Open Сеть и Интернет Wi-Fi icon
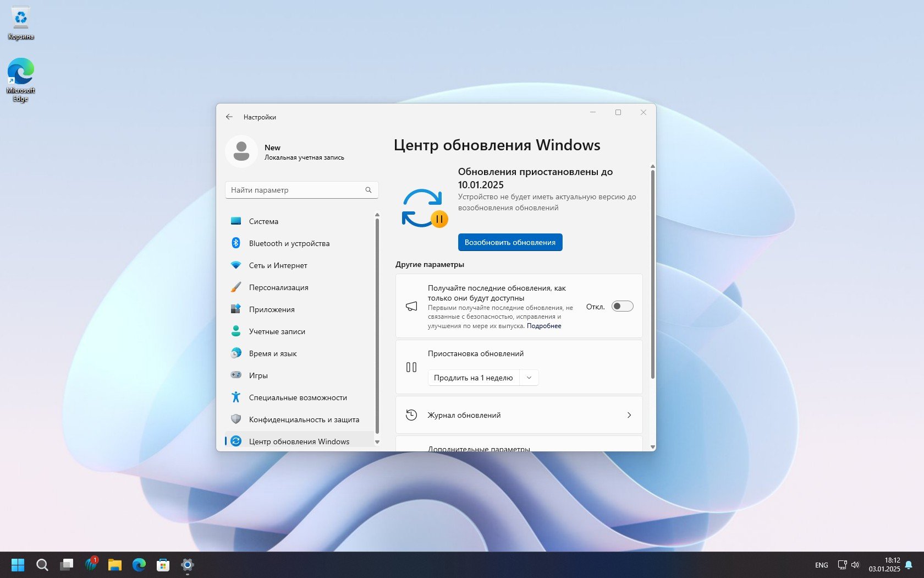Image resolution: width=924 pixels, height=578 pixels. point(236,265)
